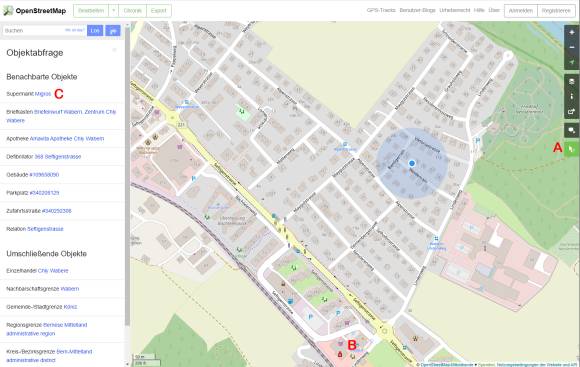Click the directions button beside Los

tap(113, 30)
